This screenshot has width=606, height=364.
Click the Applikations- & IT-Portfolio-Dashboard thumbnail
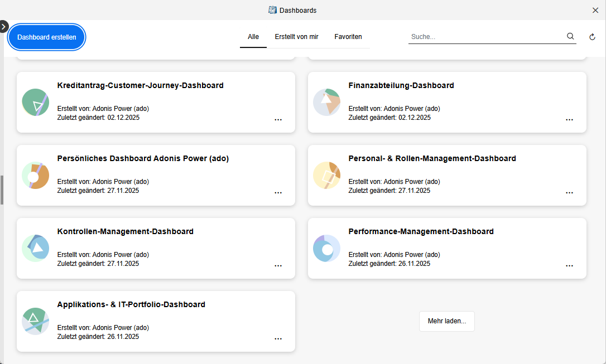tap(36, 321)
